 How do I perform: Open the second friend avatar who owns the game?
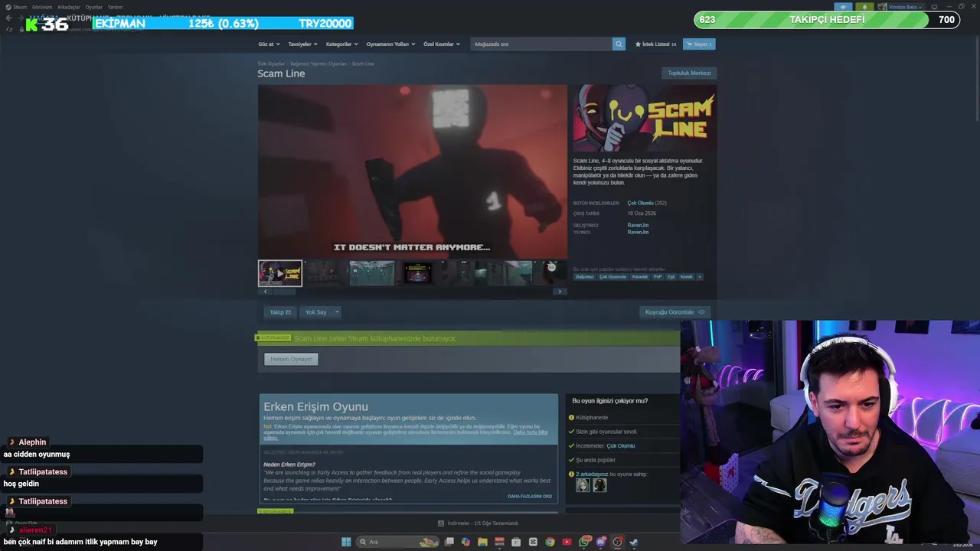tap(599, 484)
